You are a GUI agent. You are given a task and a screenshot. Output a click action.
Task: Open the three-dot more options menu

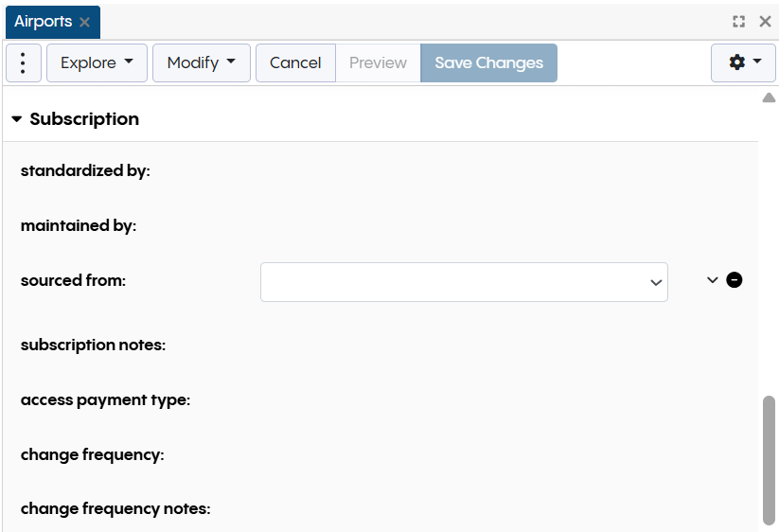(x=24, y=62)
